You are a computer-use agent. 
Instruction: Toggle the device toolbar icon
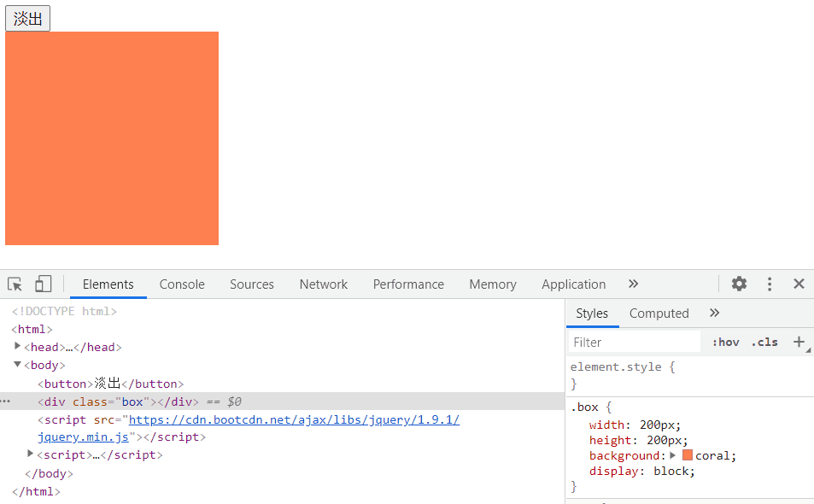43,284
